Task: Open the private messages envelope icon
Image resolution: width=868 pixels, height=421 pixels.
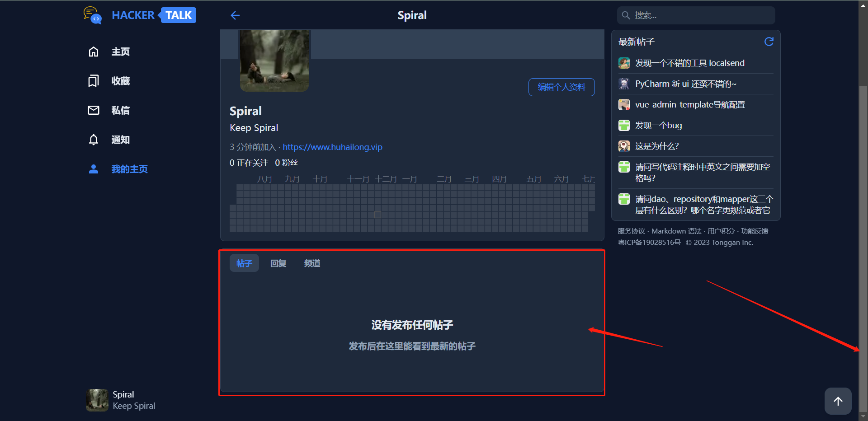Action: [94, 110]
